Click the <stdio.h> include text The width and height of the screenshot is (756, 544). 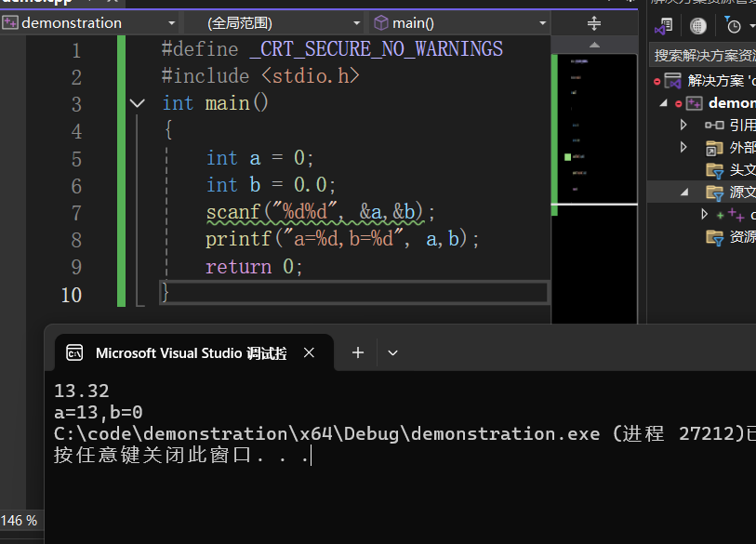click(x=311, y=76)
